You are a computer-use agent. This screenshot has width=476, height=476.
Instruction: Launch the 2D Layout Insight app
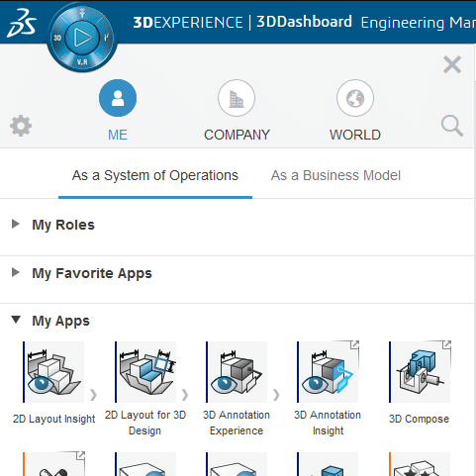[53, 372]
